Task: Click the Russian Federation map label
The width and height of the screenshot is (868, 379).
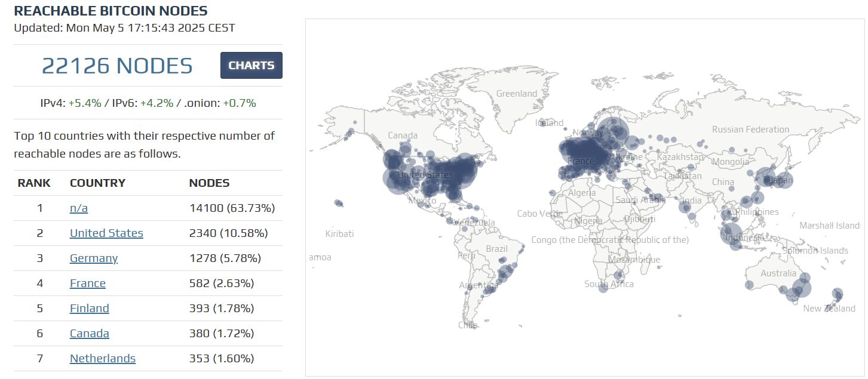Action: [750, 130]
